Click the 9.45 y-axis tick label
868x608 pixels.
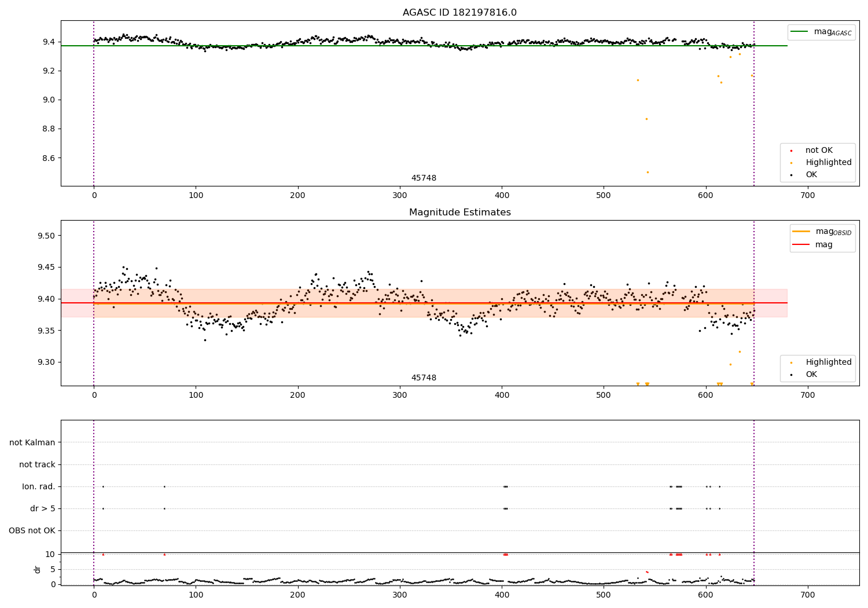point(46,268)
